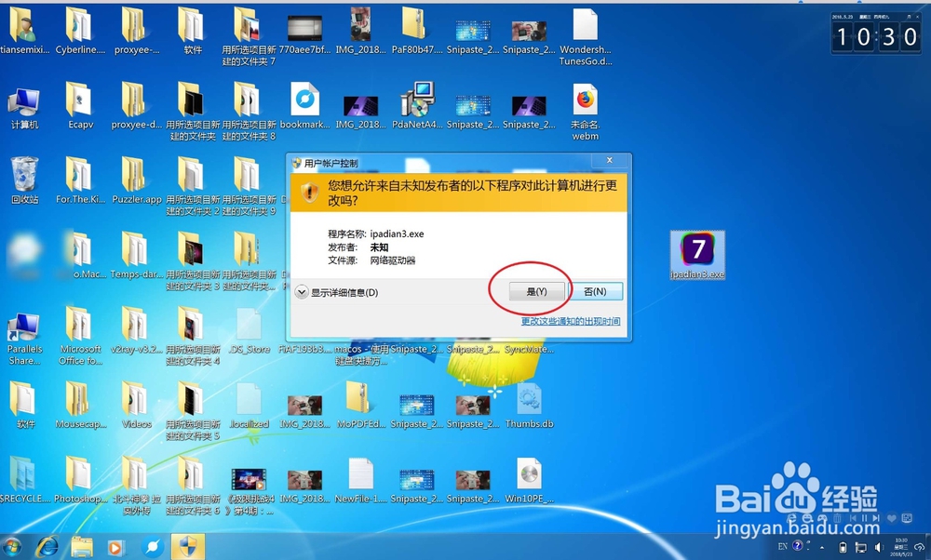Click the 10:30 flip clock widget
931x560 pixels.
point(876,33)
